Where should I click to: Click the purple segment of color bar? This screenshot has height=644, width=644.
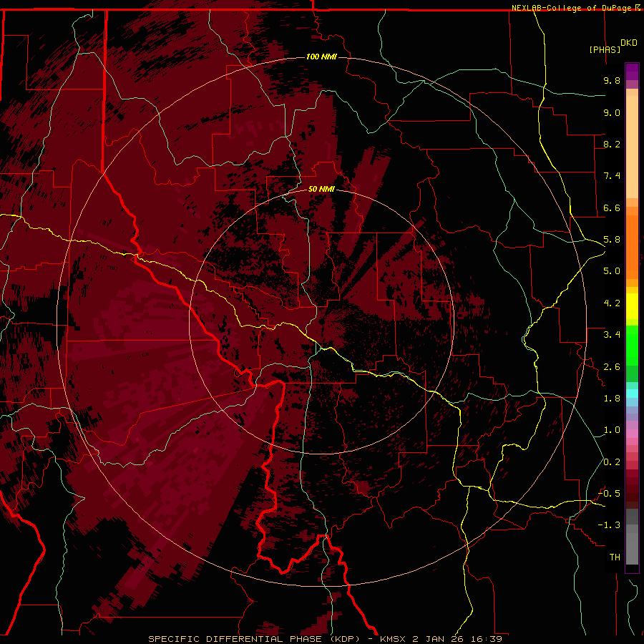[x=632, y=72]
